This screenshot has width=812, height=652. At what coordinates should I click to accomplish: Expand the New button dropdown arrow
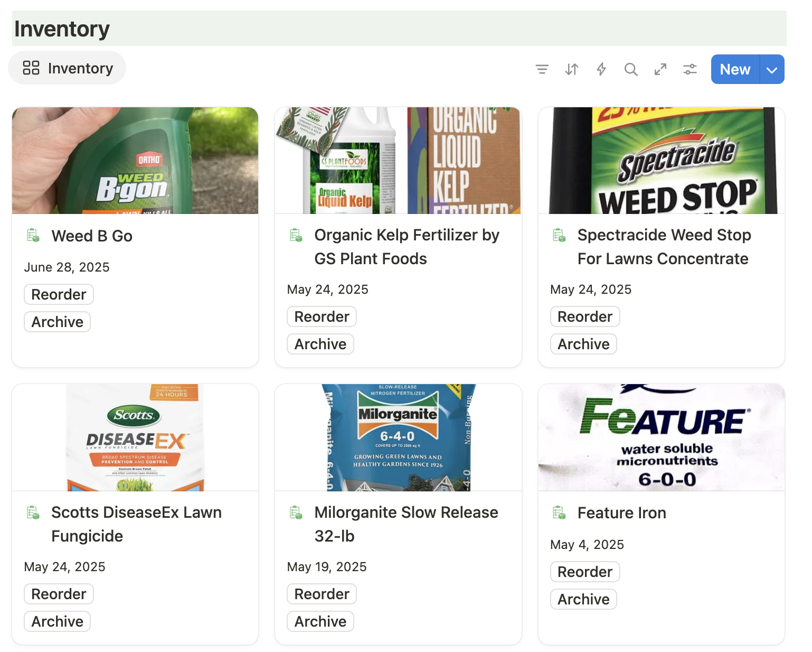tap(772, 70)
